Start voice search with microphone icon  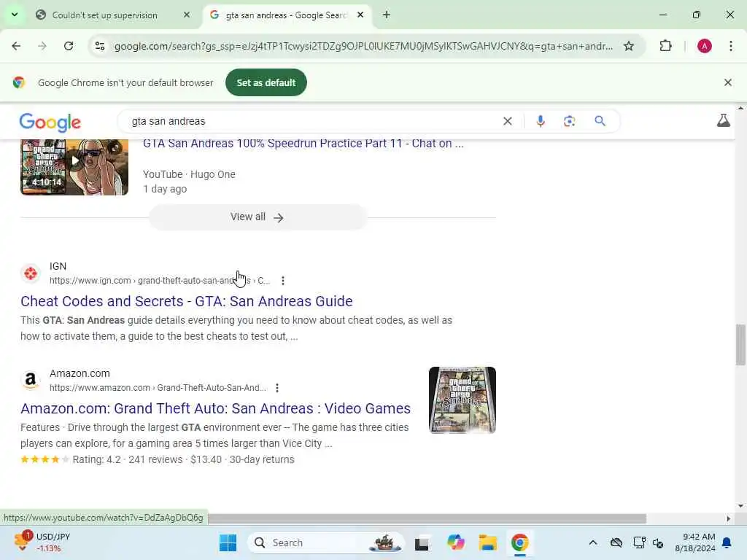(x=541, y=121)
